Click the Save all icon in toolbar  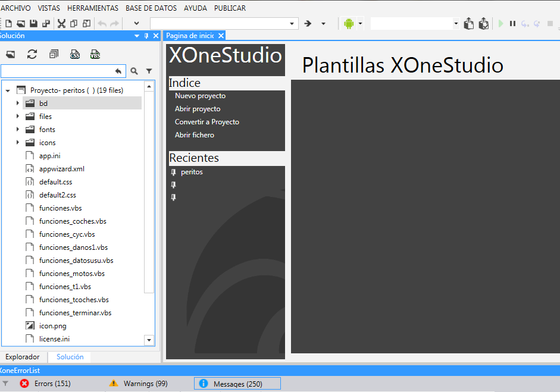coord(46,24)
